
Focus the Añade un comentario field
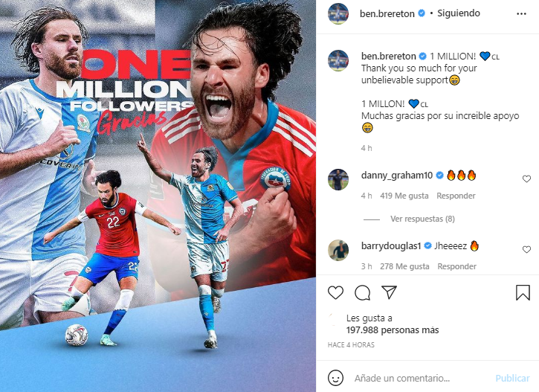click(421, 379)
